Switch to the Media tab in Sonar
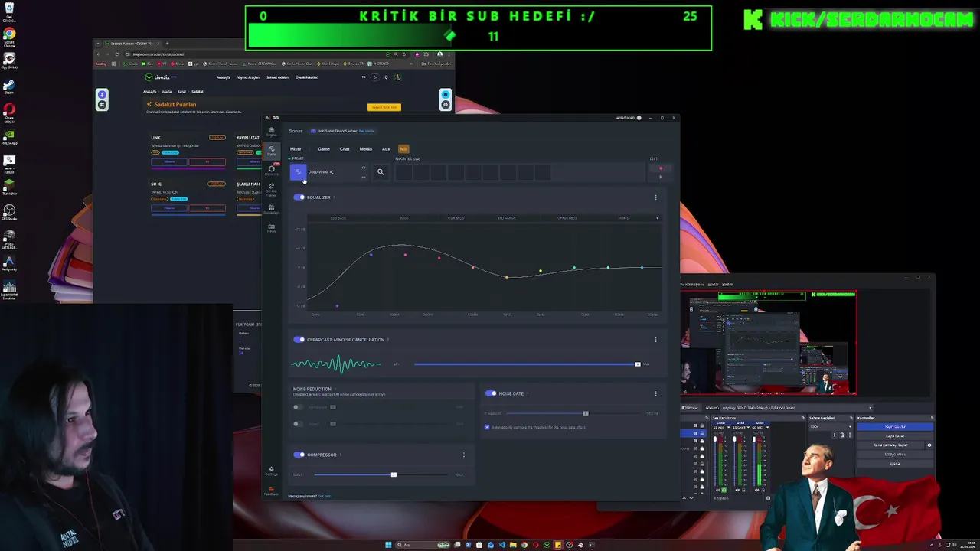Screen dimensions: 980x551 [366, 149]
